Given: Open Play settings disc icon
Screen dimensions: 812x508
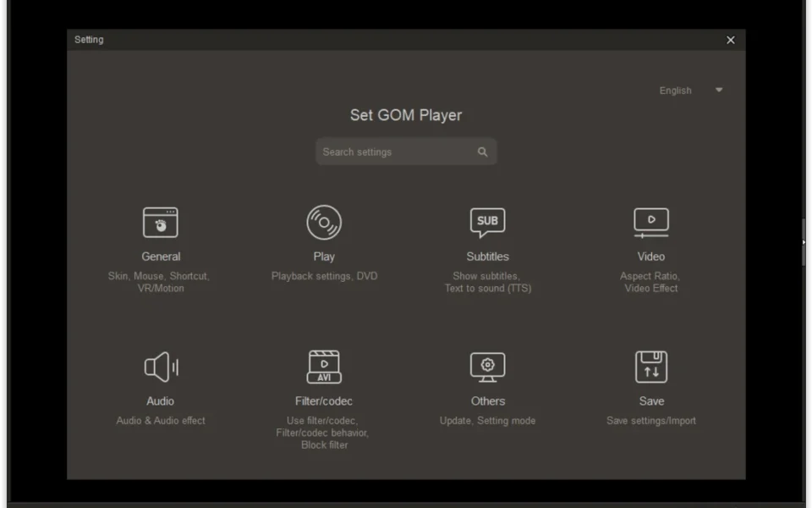Looking at the screenshot, I should [x=324, y=223].
